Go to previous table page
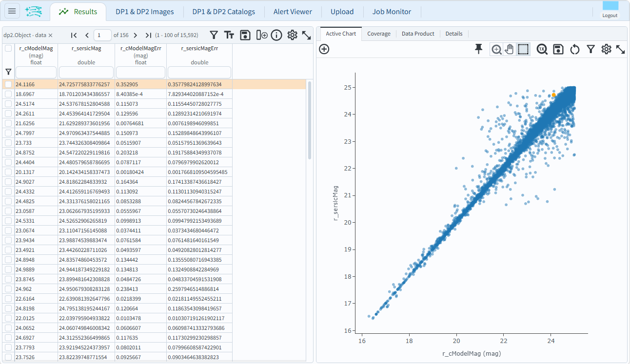This screenshot has width=630, height=364. click(x=87, y=35)
